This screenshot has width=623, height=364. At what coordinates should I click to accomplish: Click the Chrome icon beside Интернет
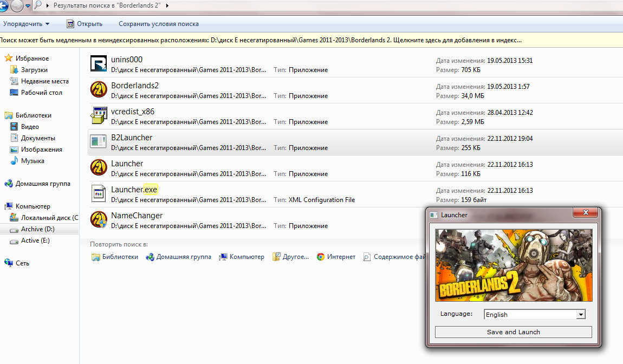[x=321, y=257]
